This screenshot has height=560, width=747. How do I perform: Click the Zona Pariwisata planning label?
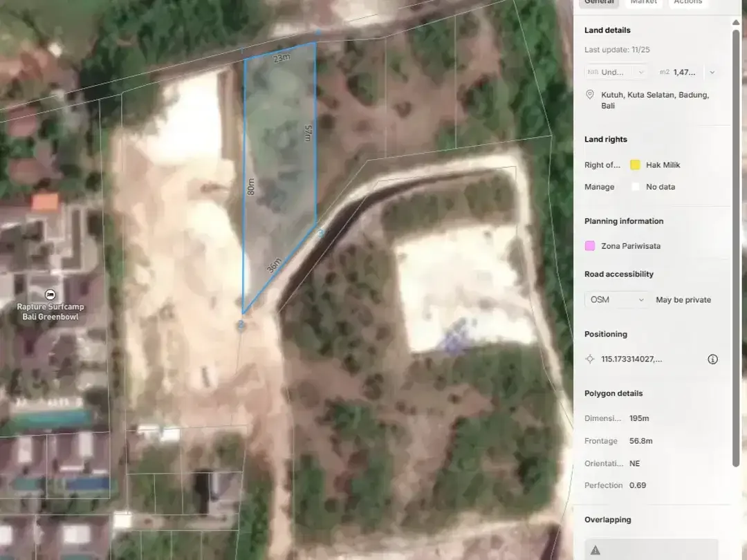tap(631, 245)
